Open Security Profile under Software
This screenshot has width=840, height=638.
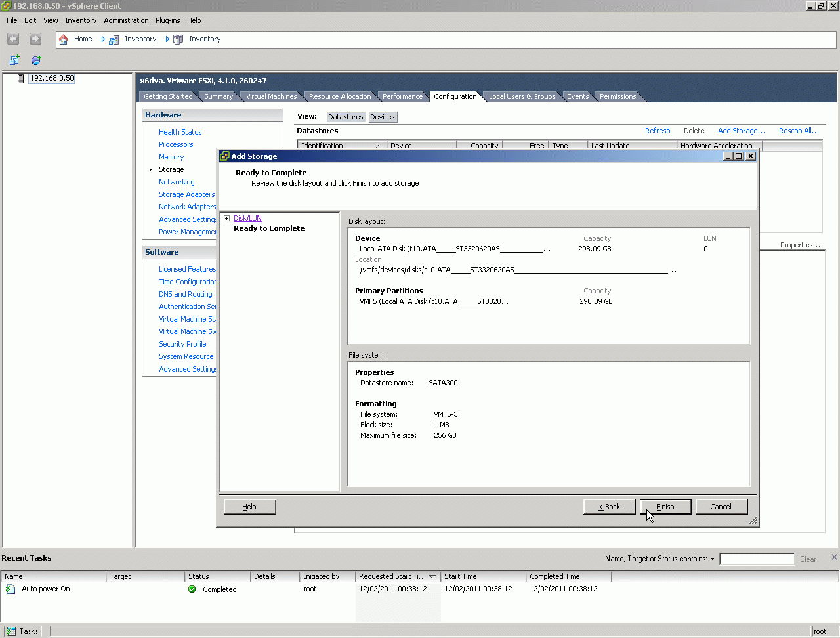tap(182, 344)
